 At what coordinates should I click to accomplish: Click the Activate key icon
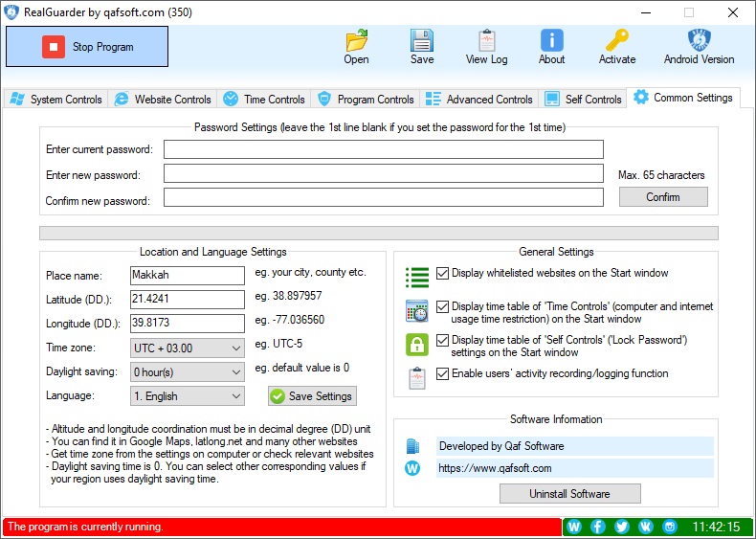pos(617,41)
